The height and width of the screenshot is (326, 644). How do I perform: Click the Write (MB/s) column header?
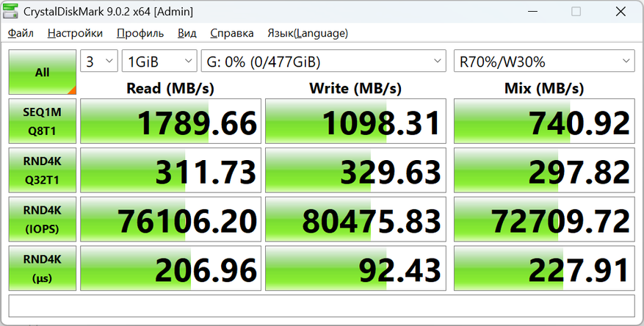point(355,88)
